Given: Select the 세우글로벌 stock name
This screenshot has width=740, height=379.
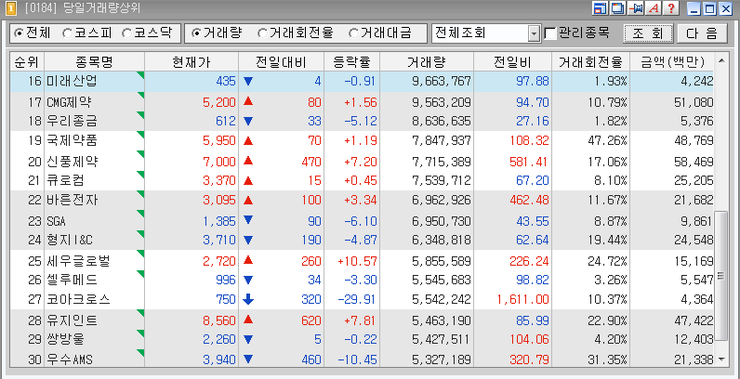Looking at the screenshot, I should 78,261.
